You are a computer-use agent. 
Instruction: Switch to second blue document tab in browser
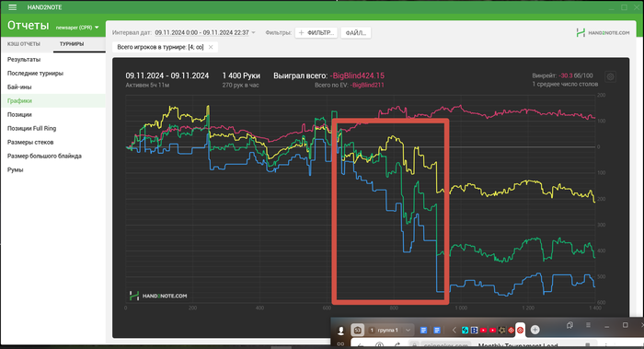(437, 330)
